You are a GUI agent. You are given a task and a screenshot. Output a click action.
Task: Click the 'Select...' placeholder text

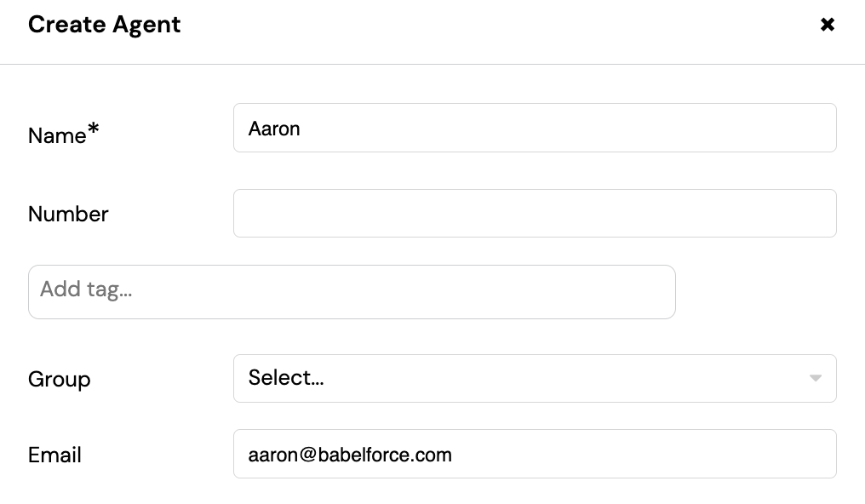[x=286, y=378]
